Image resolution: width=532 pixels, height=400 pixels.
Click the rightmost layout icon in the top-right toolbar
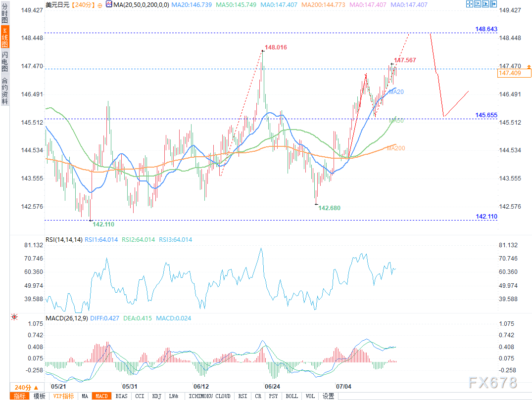pos(493,4)
